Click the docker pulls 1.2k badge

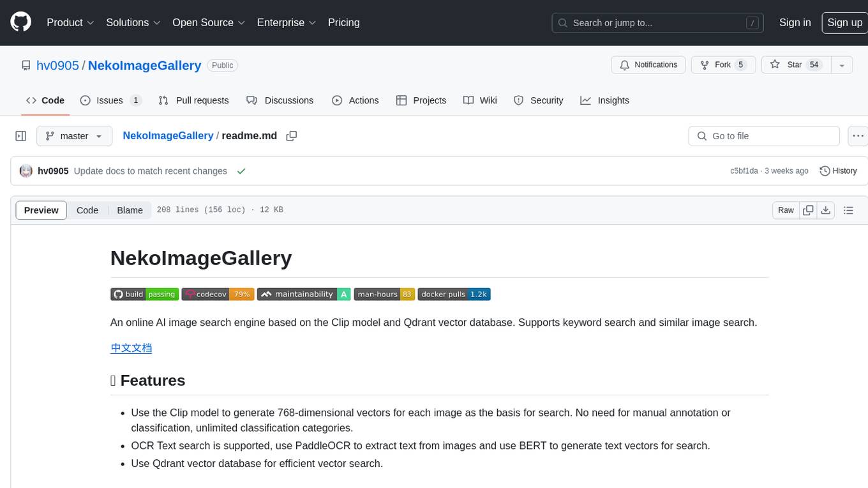tap(454, 294)
